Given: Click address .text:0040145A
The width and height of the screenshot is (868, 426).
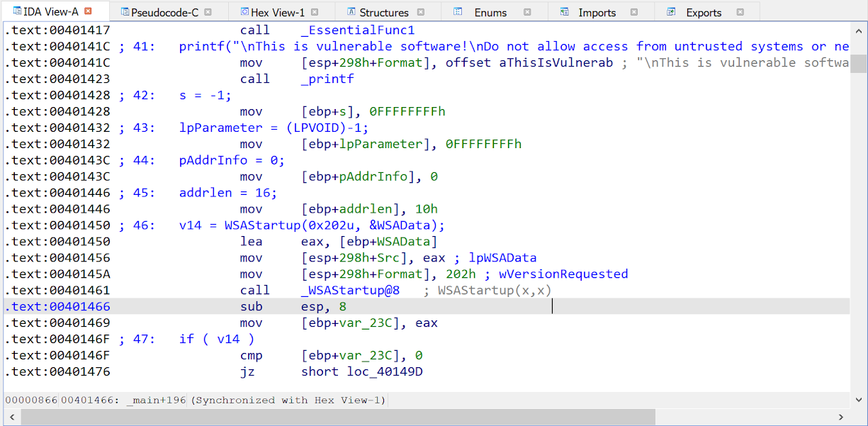Looking at the screenshot, I should tap(57, 274).
